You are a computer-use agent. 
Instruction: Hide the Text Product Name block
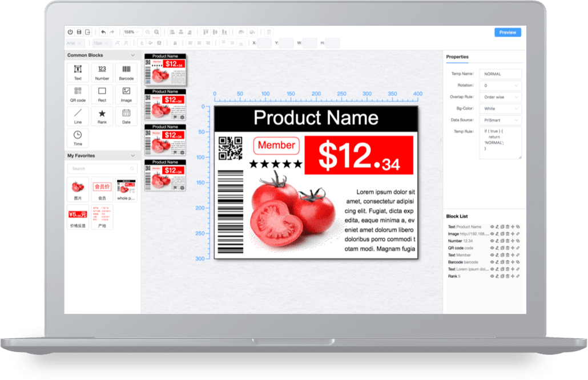coord(492,227)
